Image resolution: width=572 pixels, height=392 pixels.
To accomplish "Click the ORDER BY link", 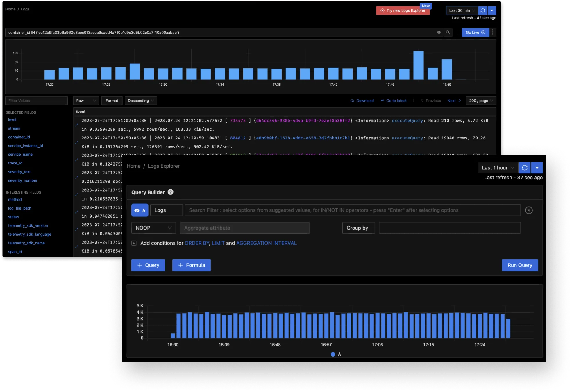I will (197, 243).
